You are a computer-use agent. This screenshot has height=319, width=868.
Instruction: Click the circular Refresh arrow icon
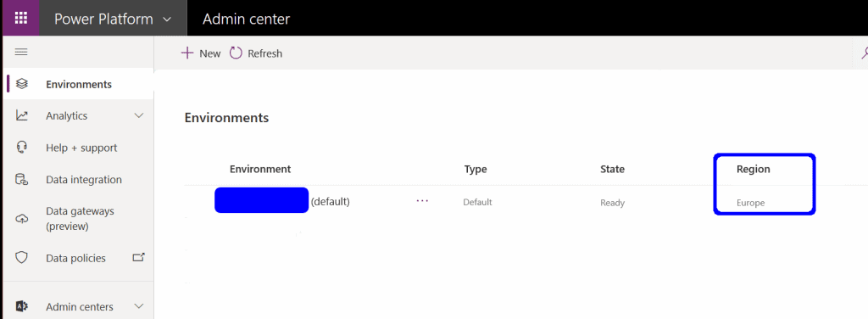[x=236, y=53]
